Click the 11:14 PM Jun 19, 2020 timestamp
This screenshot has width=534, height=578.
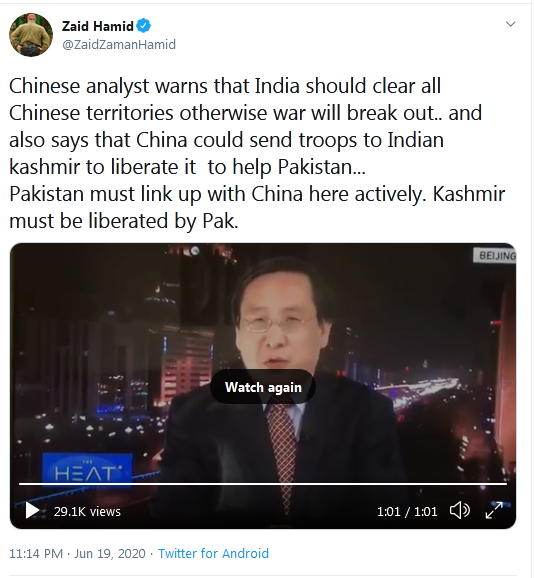[x=77, y=553]
